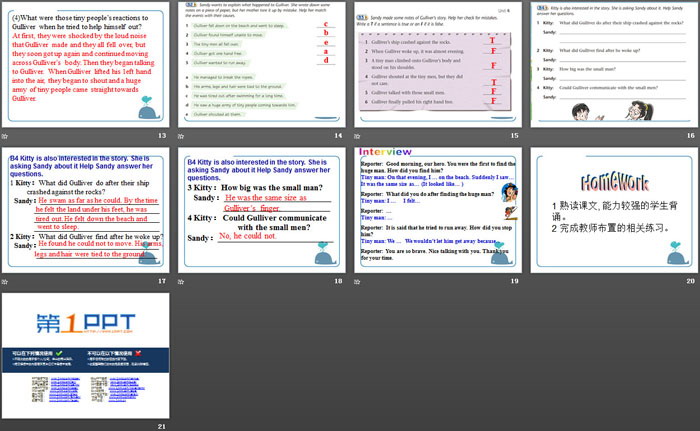Select slide 21 with 第1PPT logo
Image resolution: width=700 pixels, height=431 pixels.
point(86,356)
